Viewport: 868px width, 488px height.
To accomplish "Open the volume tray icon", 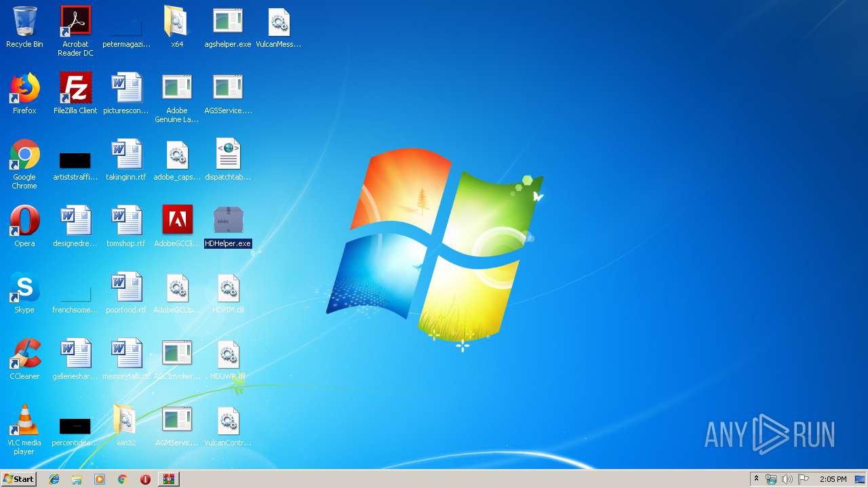I will pos(787,479).
